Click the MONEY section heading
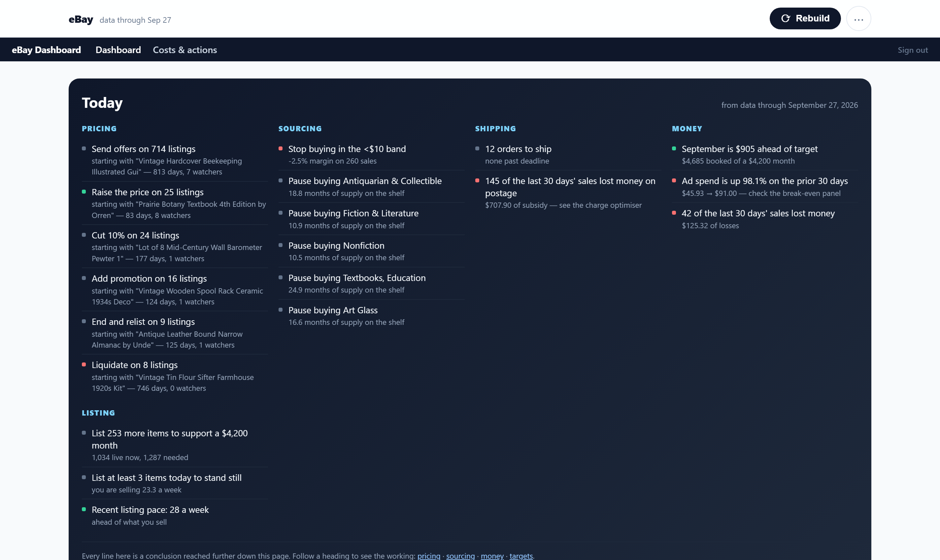The height and width of the screenshot is (560, 940). pos(687,129)
